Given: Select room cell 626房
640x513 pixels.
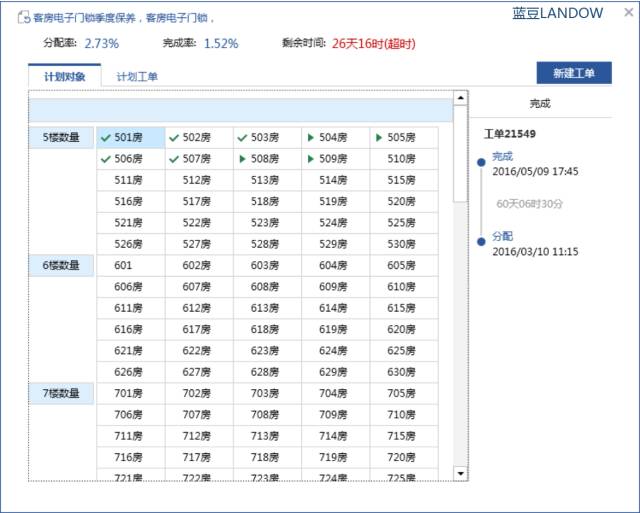Looking at the screenshot, I should click(x=131, y=372).
